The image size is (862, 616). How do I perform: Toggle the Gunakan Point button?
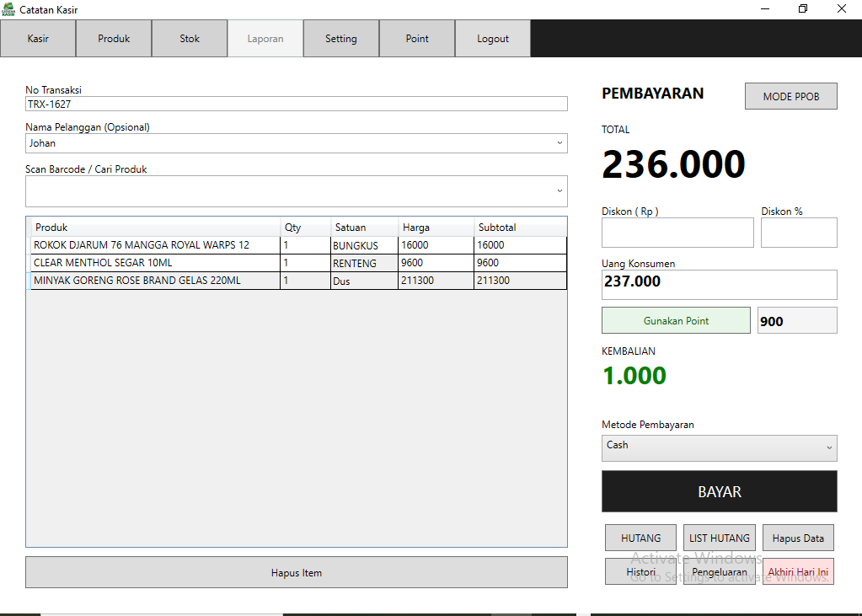point(676,320)
